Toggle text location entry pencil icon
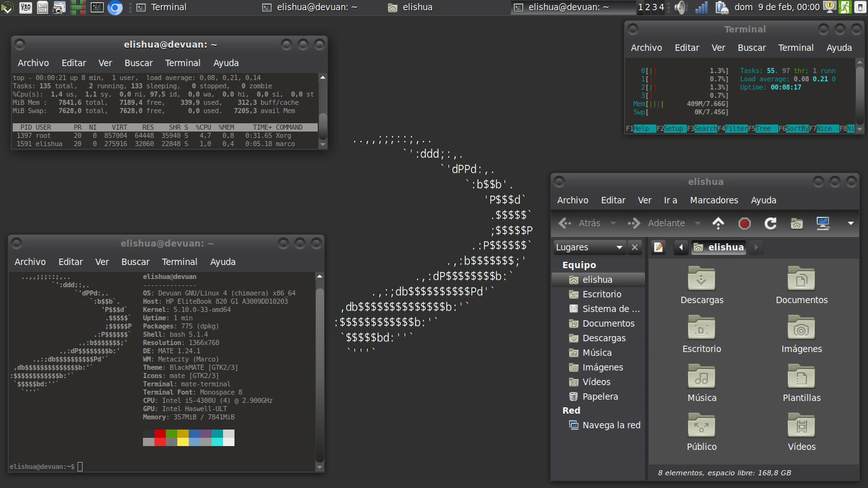This screenshot has width=868, height=488. coord(659,247)
